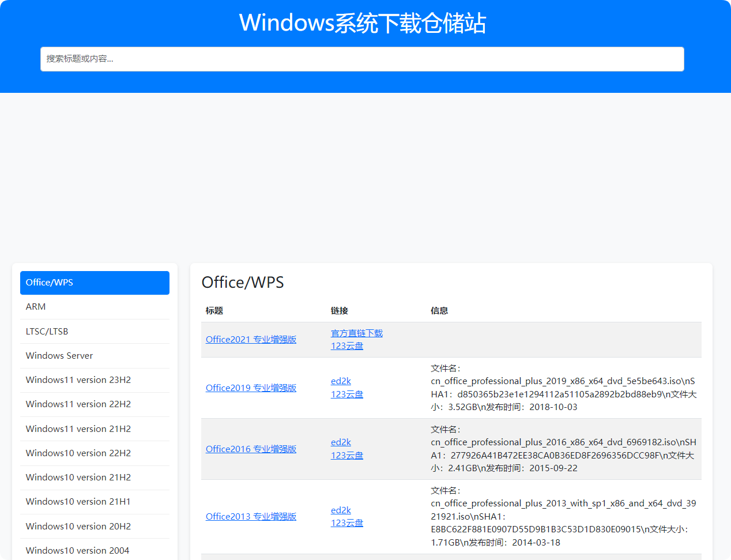Click ed2k link for Office2016

tap(341, 442)
